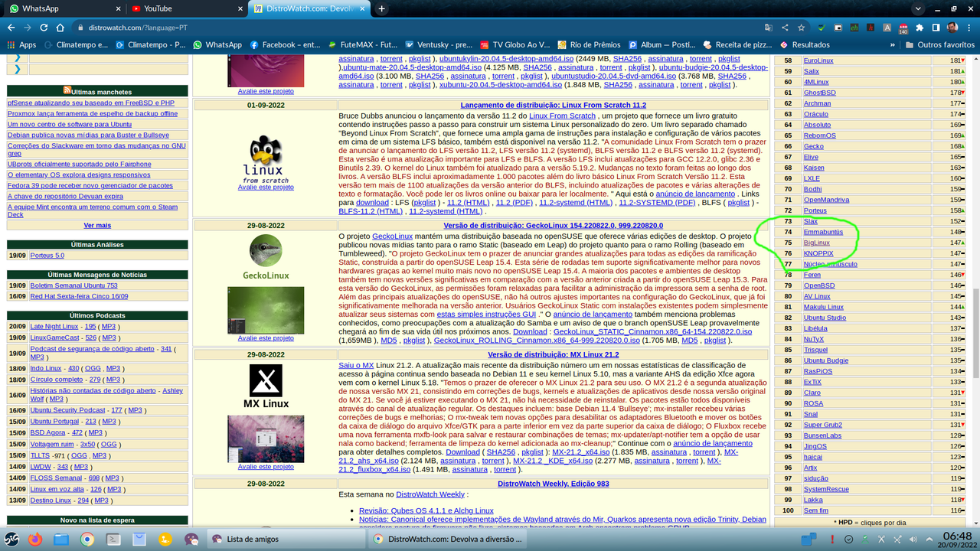980x551 pixels.
Task: Click 'Ubuntu Budgie' in ranking list
Action: [825, 360]
